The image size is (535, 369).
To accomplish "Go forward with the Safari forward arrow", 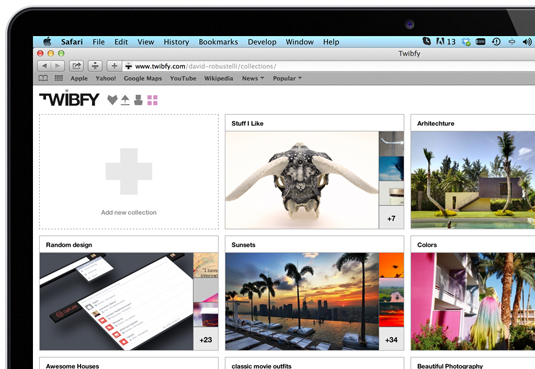I will point(58,66).
